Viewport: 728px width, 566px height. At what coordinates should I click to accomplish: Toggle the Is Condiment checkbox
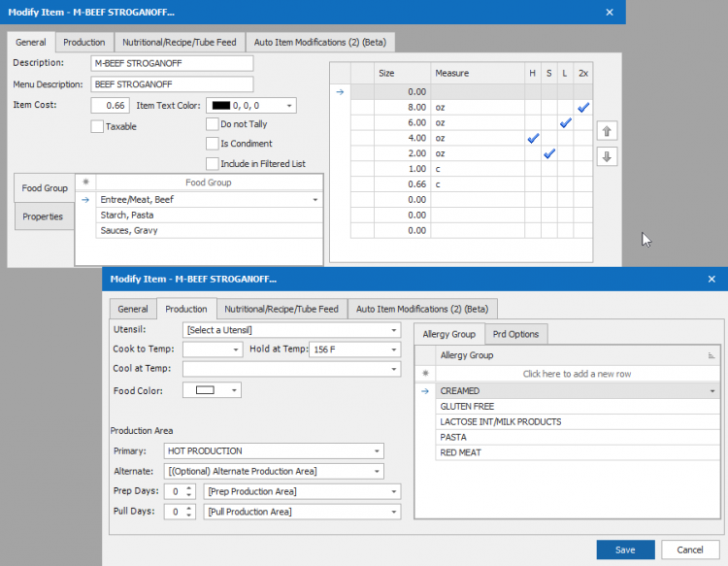pos(213,144)
